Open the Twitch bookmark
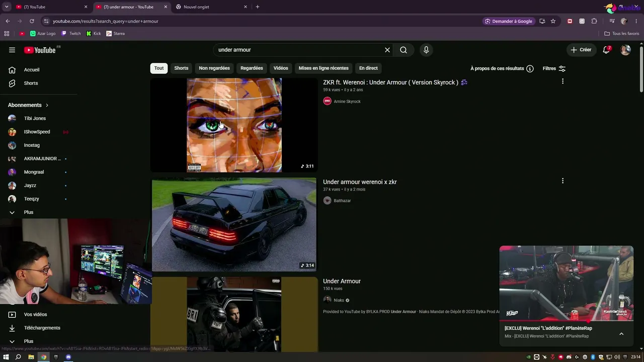 (71, 34)
